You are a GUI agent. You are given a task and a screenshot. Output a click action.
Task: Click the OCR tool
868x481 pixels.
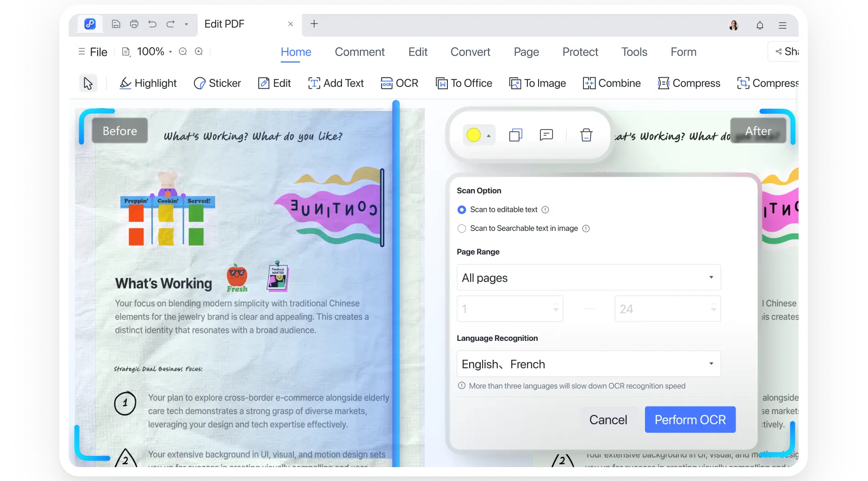click(x=399, y=83)
